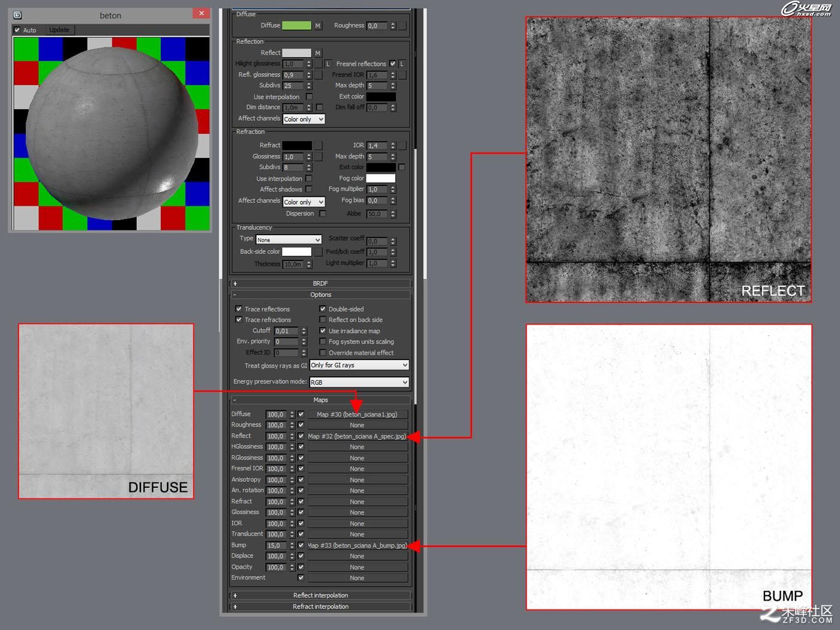Click the green Diffuse color swatch
840x630 pixels.
click(x=296, y=26)
